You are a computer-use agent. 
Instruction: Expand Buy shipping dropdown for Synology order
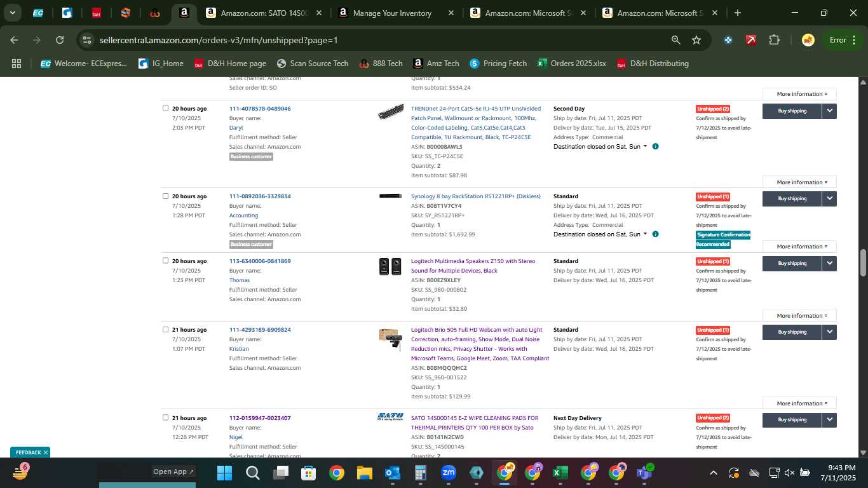point(829,198)
